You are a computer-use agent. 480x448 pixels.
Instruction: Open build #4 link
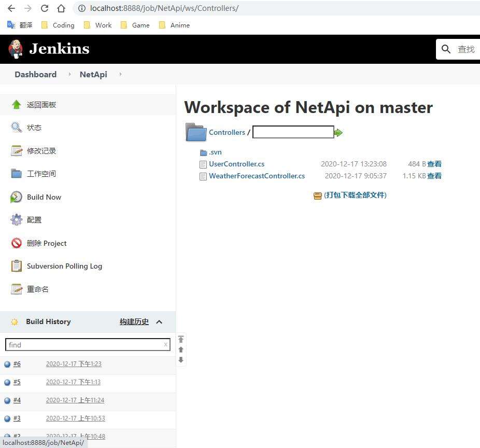coord(17,400)
